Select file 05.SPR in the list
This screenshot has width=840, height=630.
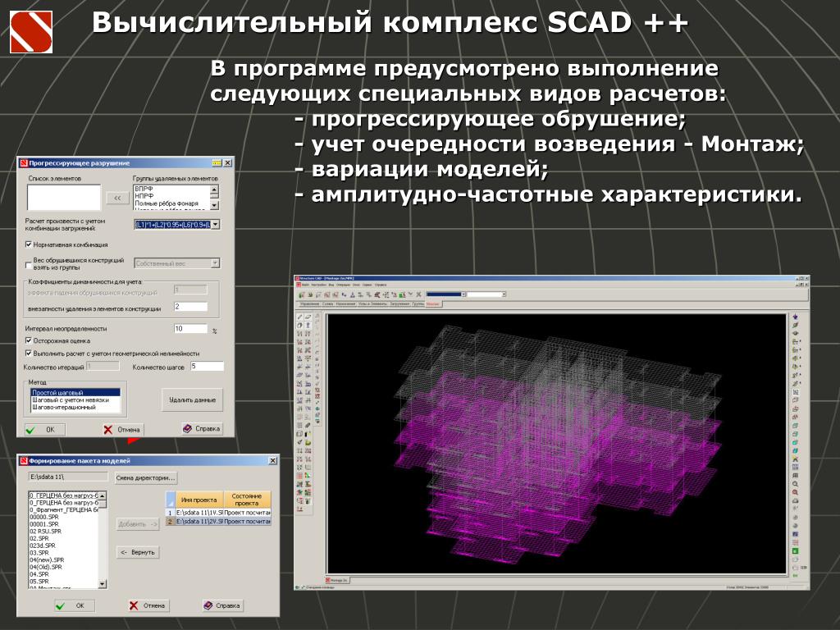[64, 582]
